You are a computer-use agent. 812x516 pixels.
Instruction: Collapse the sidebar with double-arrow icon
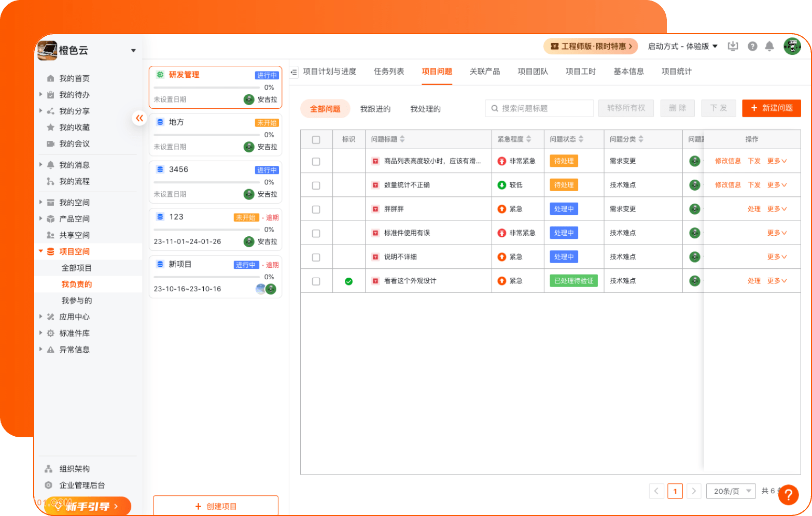[139, 119]
